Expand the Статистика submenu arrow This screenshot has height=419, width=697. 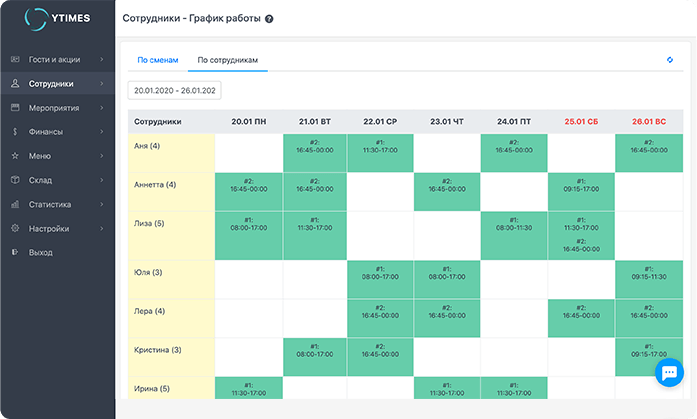coord(102,204)
